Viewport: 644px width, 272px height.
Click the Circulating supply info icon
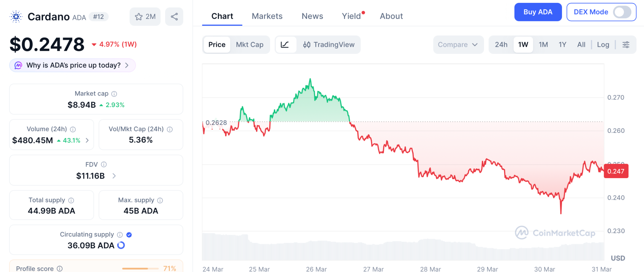120,235
